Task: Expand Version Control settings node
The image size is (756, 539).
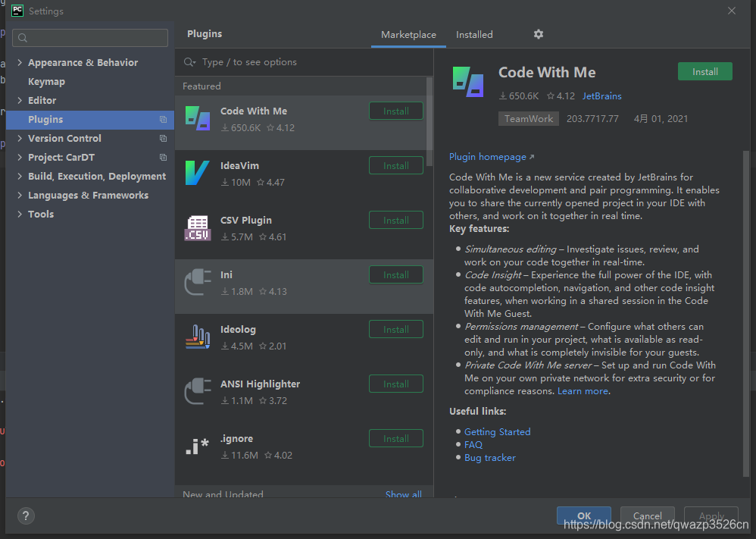Action: (20, 138)
